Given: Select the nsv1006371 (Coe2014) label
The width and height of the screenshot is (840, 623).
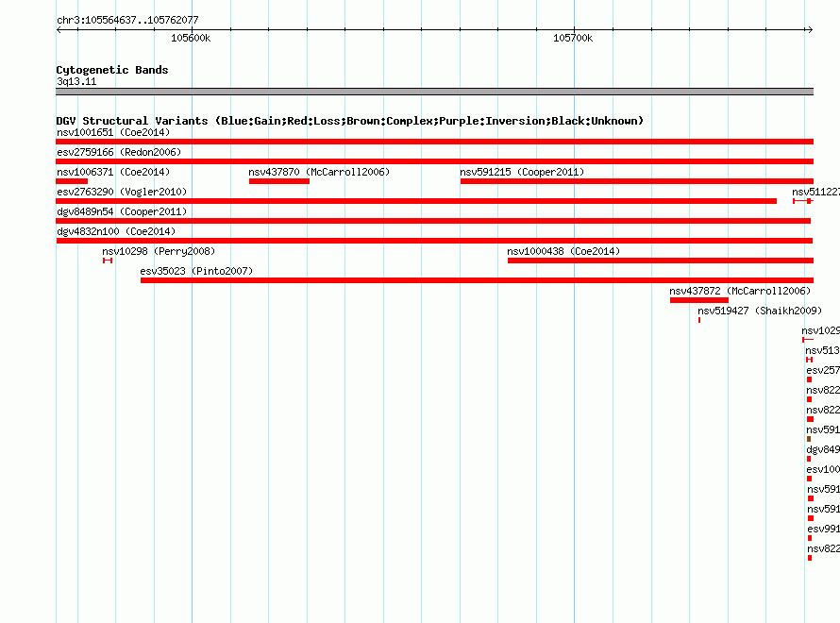Looking at the screenshot, I should tap(113, 172).
